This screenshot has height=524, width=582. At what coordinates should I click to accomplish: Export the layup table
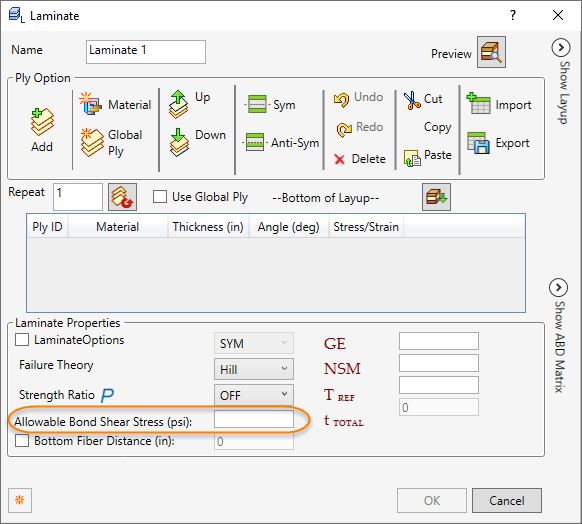[498, 143]
